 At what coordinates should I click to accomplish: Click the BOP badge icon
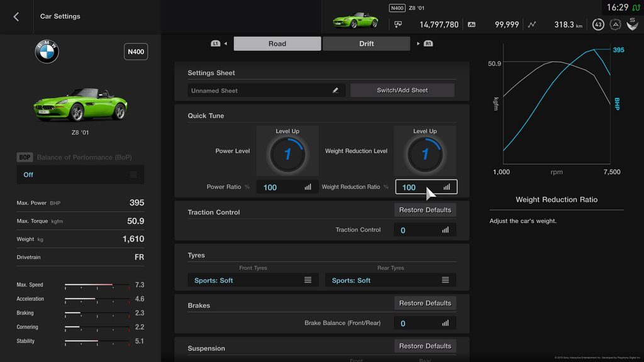(x=25, y=157)
